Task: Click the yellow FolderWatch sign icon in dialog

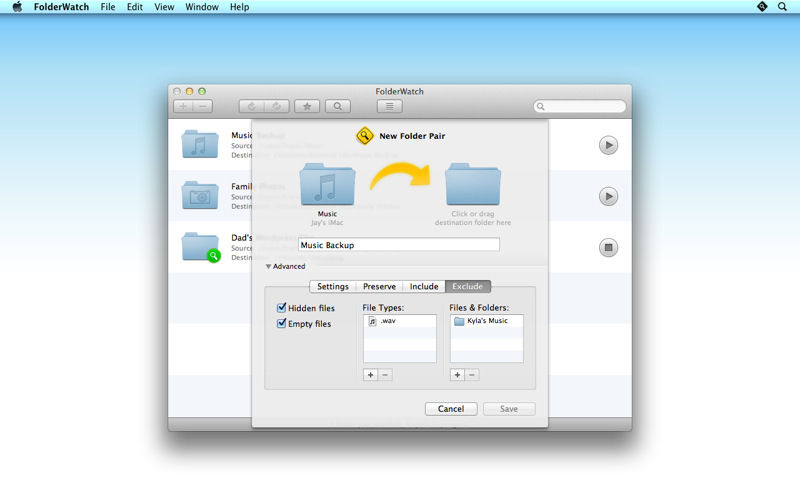Action: click(364, 136)
